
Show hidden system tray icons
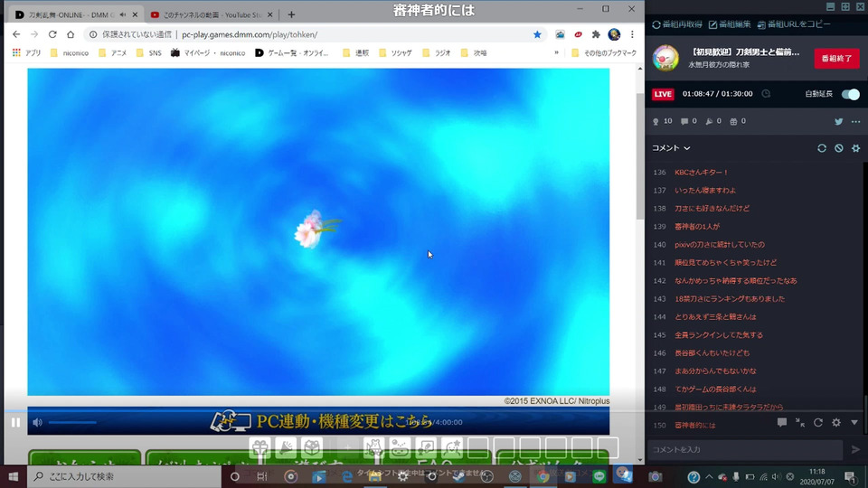(x=709, y=476)
